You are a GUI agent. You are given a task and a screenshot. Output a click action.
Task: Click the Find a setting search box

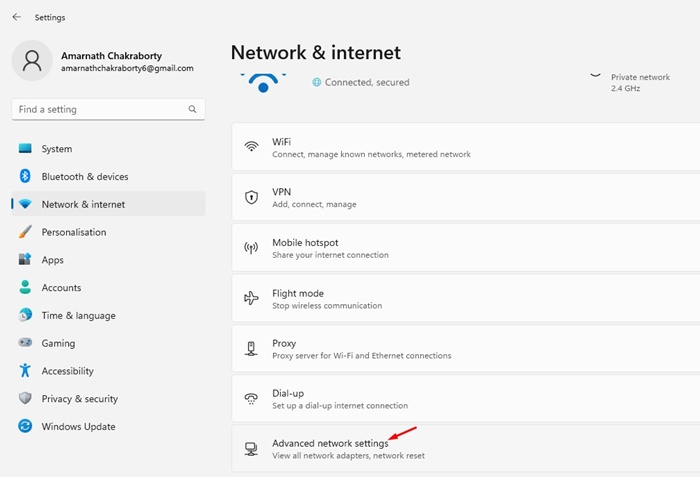coord(108,109)
